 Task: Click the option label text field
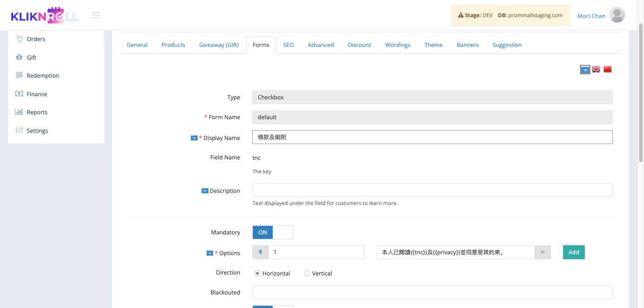(x=456, y=252)
